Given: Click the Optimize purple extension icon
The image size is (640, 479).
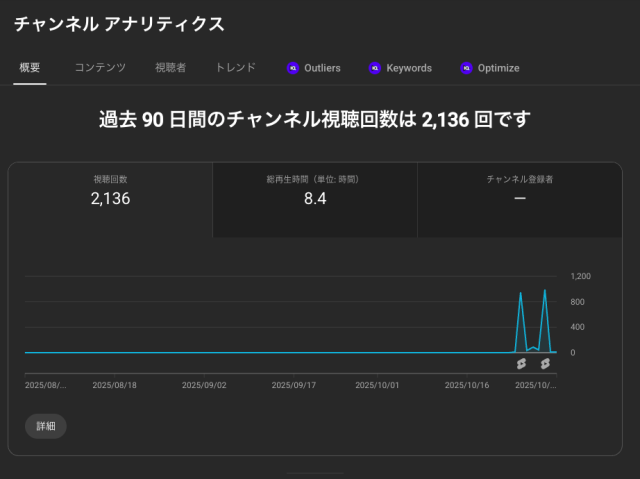Looking at the screenshot, I should click(466, 68).
